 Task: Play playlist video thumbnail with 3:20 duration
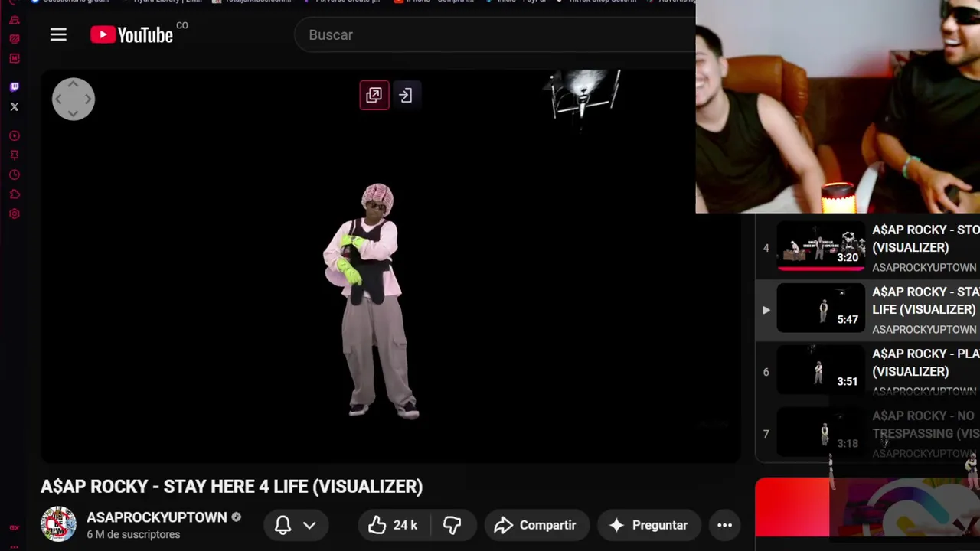[821, 247]
